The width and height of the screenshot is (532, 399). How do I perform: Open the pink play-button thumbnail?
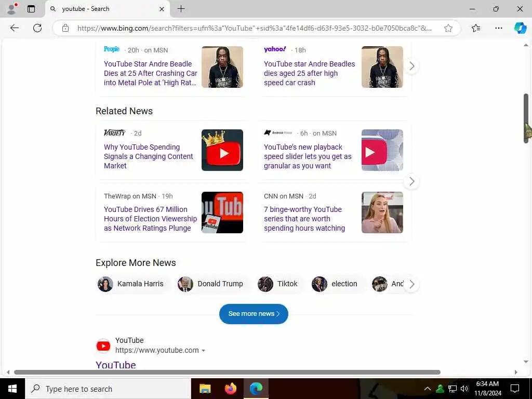pos(382,150)
